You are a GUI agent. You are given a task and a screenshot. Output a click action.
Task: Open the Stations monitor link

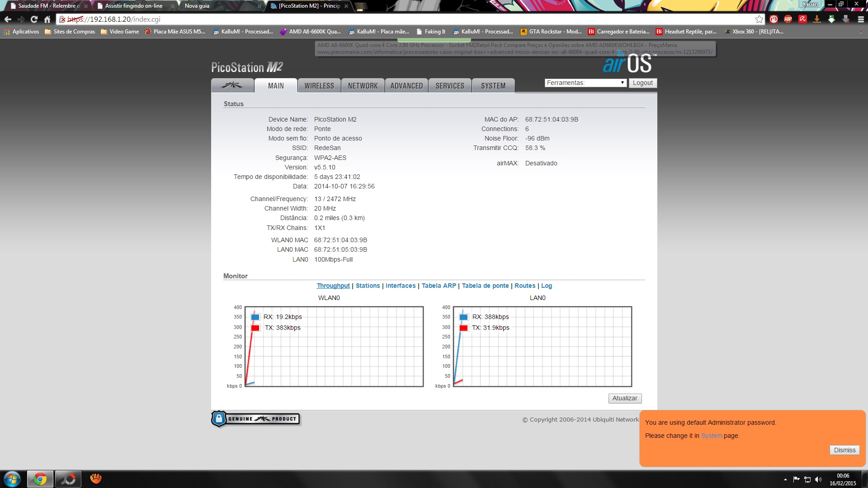coord(368,286)
